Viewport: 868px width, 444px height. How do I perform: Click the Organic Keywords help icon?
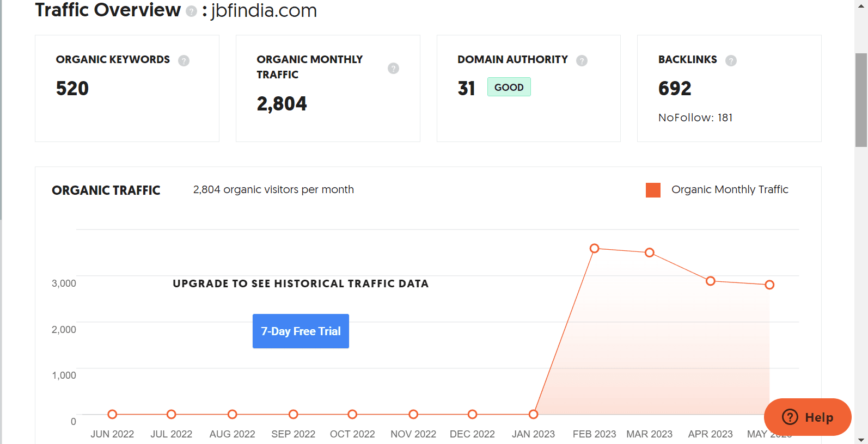click(184, 60)
